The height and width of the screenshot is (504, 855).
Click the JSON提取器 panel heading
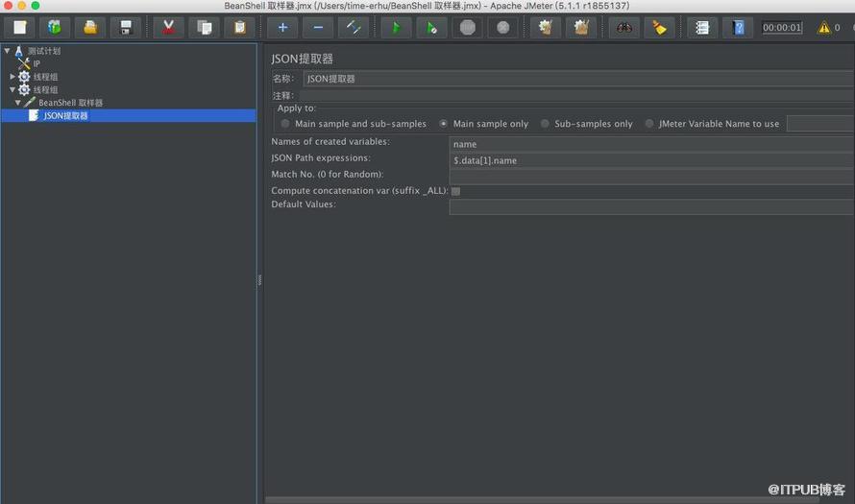click(x=302, y=59)
